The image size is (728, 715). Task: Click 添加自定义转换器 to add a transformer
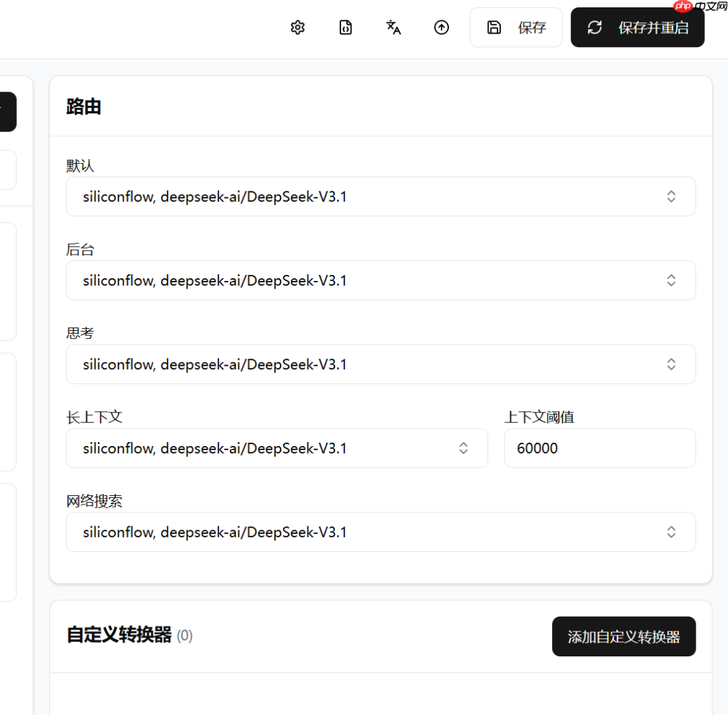[x=624, y=636]
